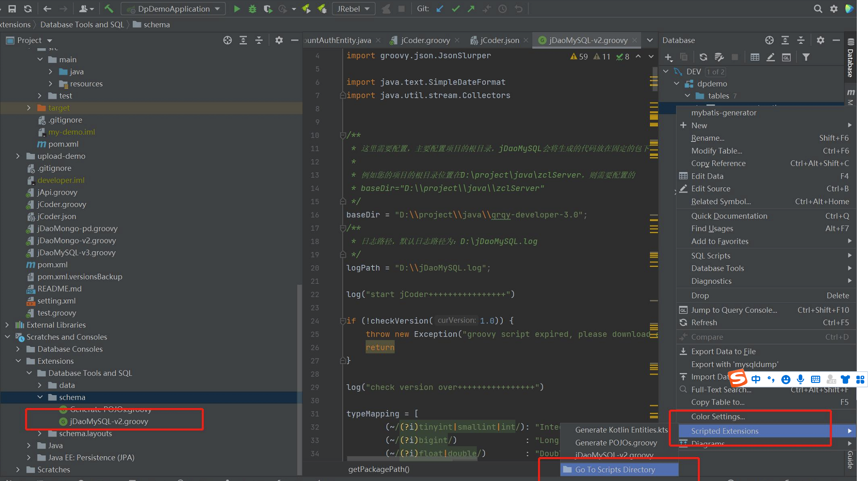Open table editor grid icon in Database toolbar
This screenshot has width=868, height=481.
[x=755, y=57]
